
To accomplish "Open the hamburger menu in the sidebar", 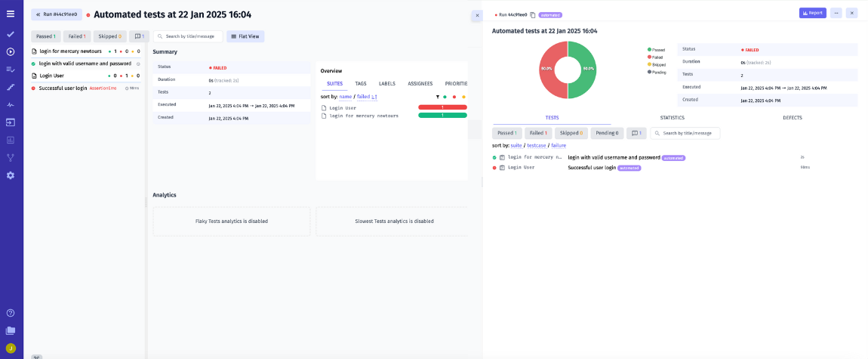I will pyautogui.click(x=11, y=14).
